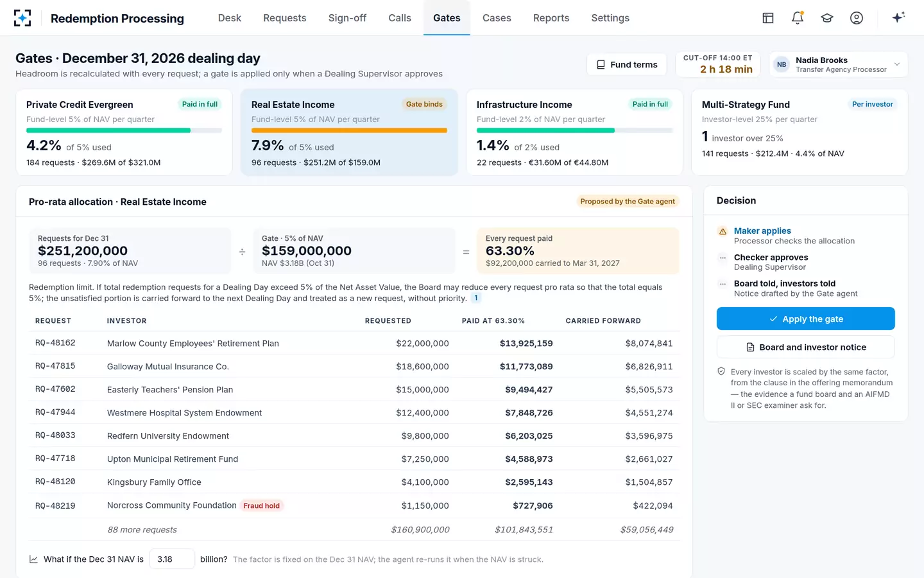Click the Every request paid 63.30% value
The width and height of the screenshot is (924, 578).
click(510, 250)
